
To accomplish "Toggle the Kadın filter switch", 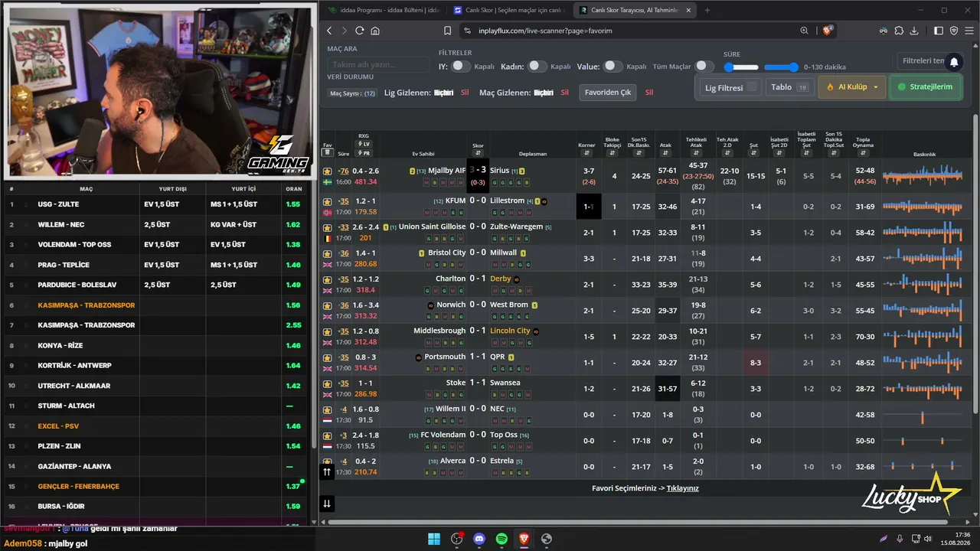I will click(x=537, y=67).
